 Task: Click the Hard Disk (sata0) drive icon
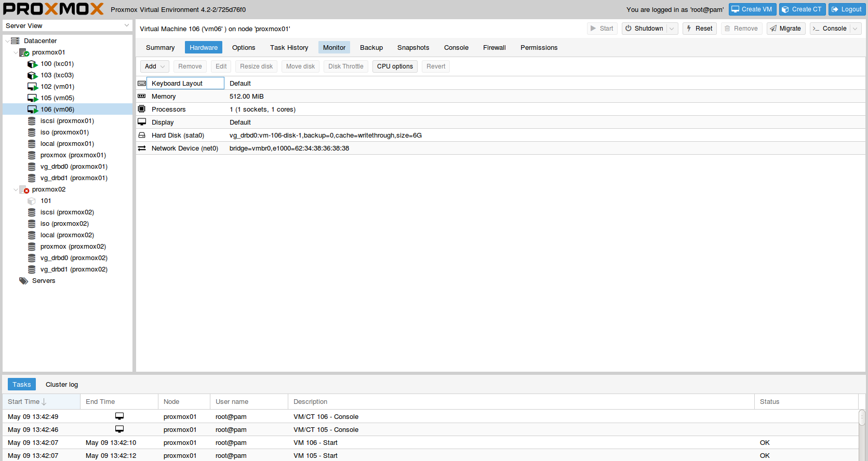142,135
